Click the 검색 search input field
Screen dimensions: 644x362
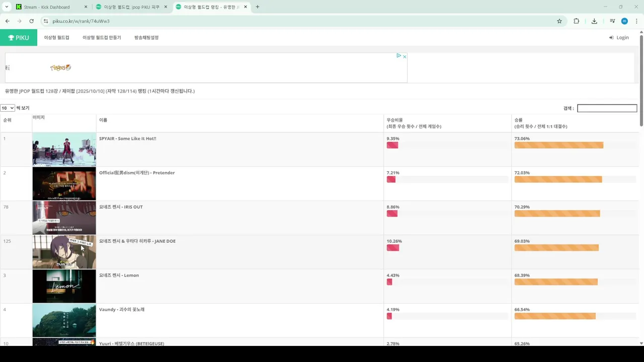(x=607, y=108)
